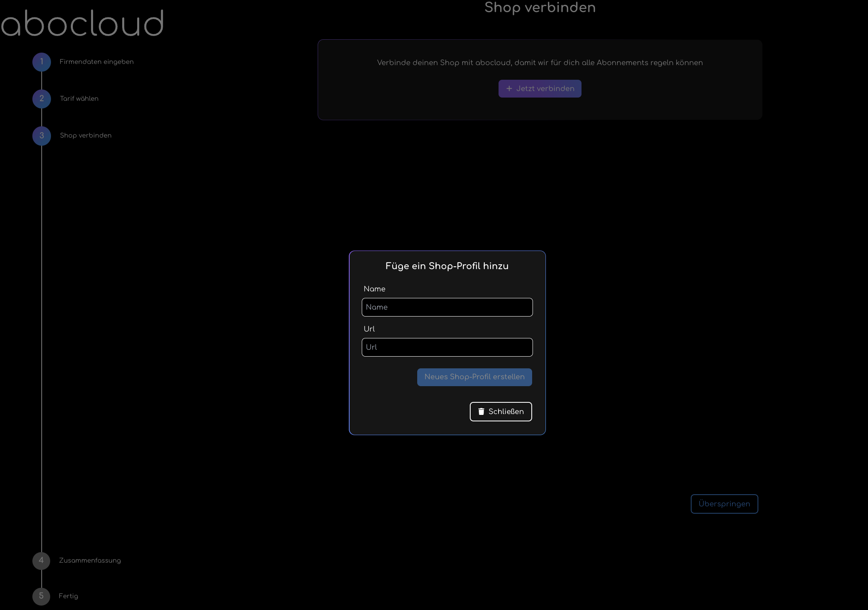Open the Fertig step label
Screen dimensions: 868x610
pos(68,596)
